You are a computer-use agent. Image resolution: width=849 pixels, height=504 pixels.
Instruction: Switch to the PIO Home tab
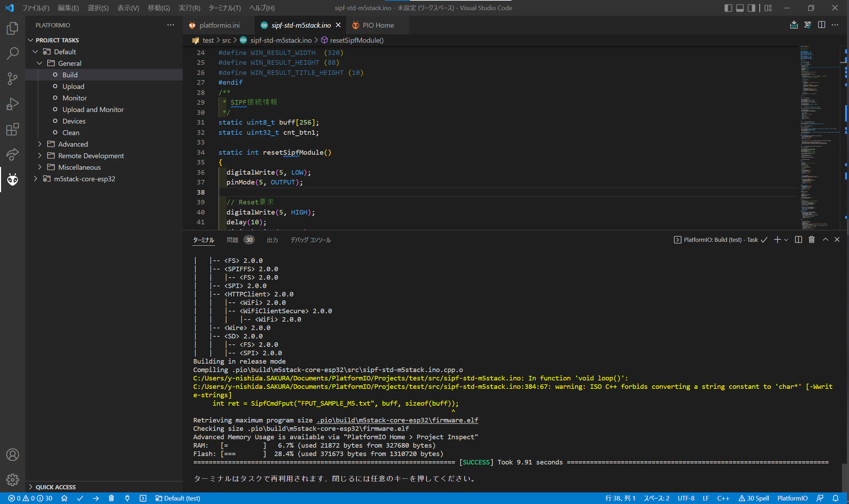[x=378, y=25]
